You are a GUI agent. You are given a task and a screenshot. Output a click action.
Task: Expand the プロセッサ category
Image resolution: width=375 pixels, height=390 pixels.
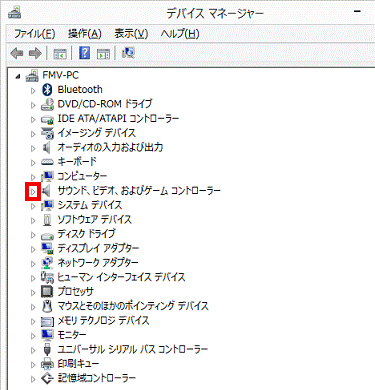click(33, 293)
